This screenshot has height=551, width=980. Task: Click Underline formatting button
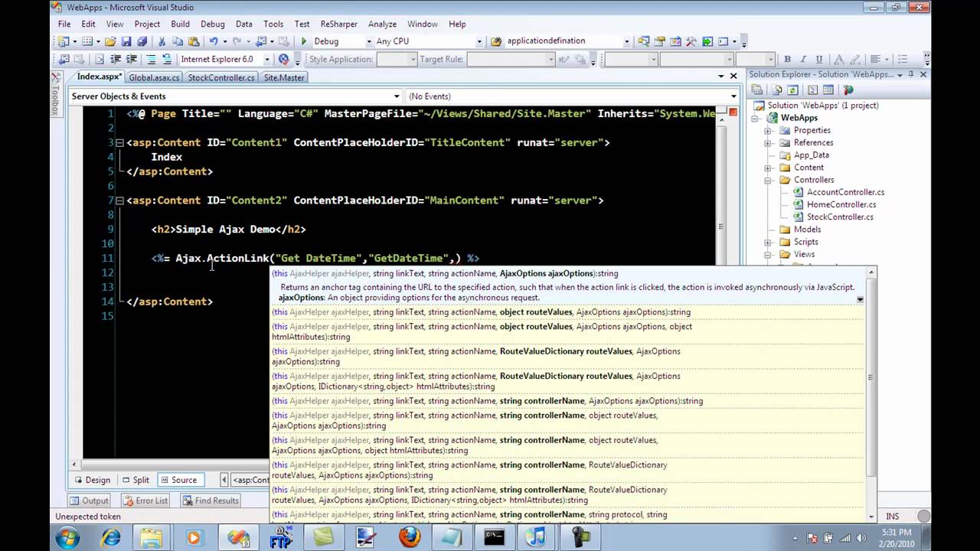pos(819,59)
